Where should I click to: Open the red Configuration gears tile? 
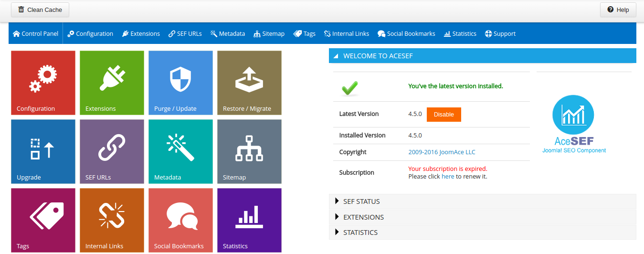point(43,83)
